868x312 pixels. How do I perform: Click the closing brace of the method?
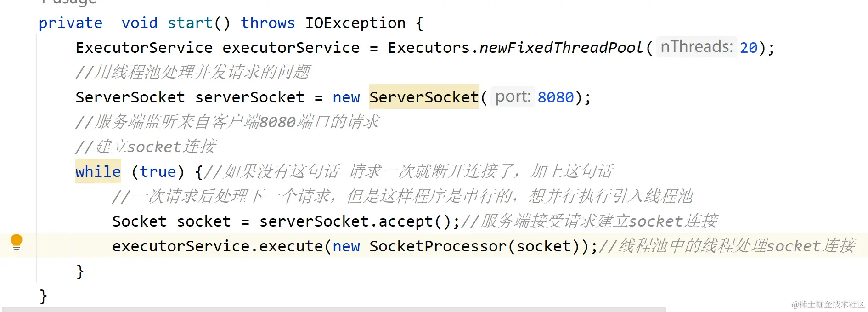click(x=43, y=296)
